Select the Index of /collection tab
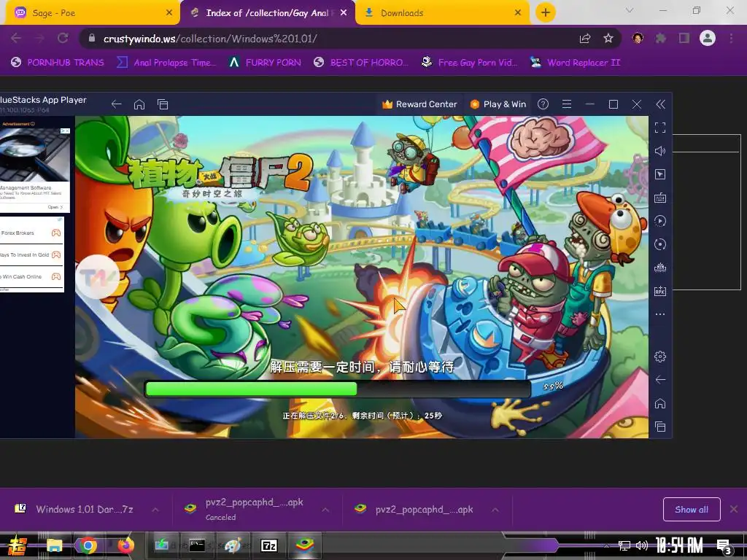The height and width of the screenshot is (560, 747). tap(267, 13)
